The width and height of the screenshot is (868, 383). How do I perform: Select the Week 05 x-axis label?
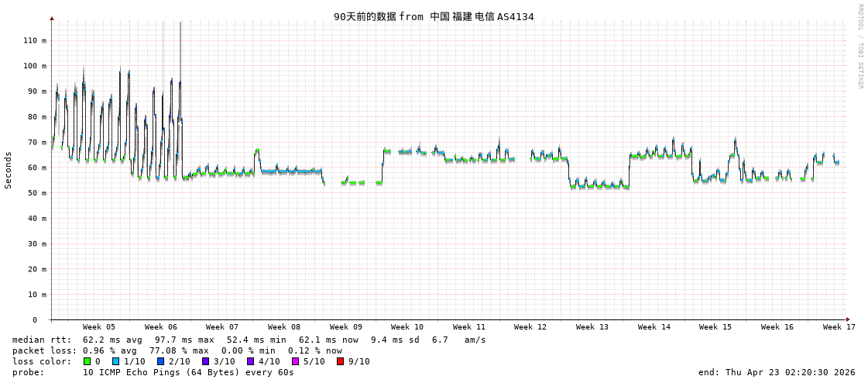[x=99, y=327]
